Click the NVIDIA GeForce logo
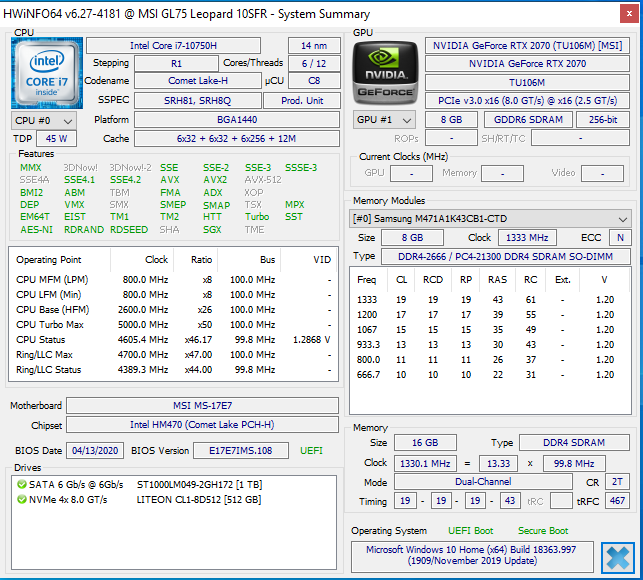This screenshot has height=580, width=643. click(385, 74)
